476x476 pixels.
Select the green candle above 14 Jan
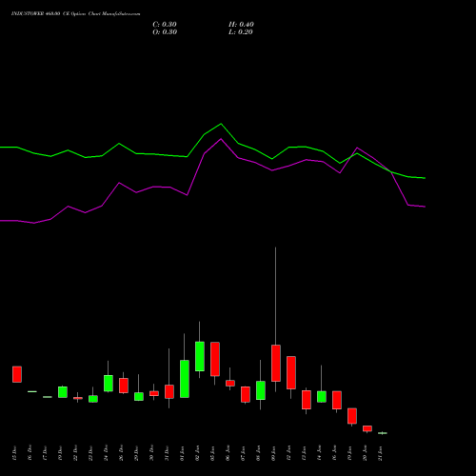click(x=322, y=397)
